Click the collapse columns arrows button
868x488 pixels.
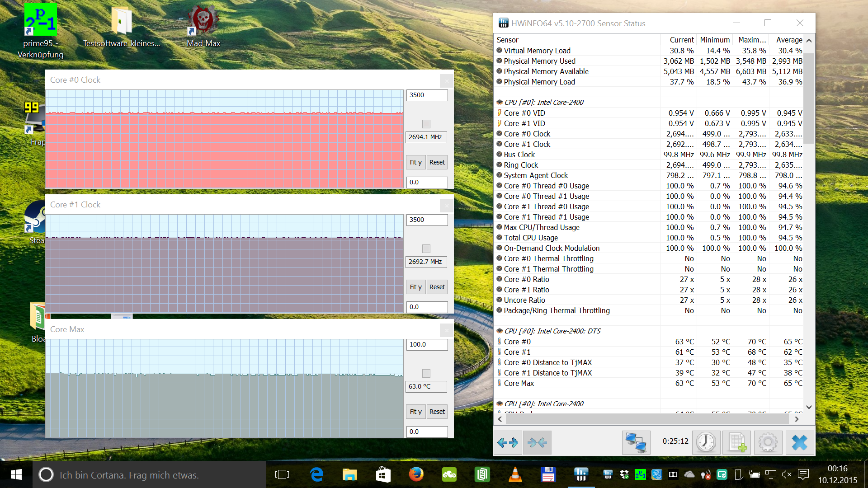(x=537, y=442)
